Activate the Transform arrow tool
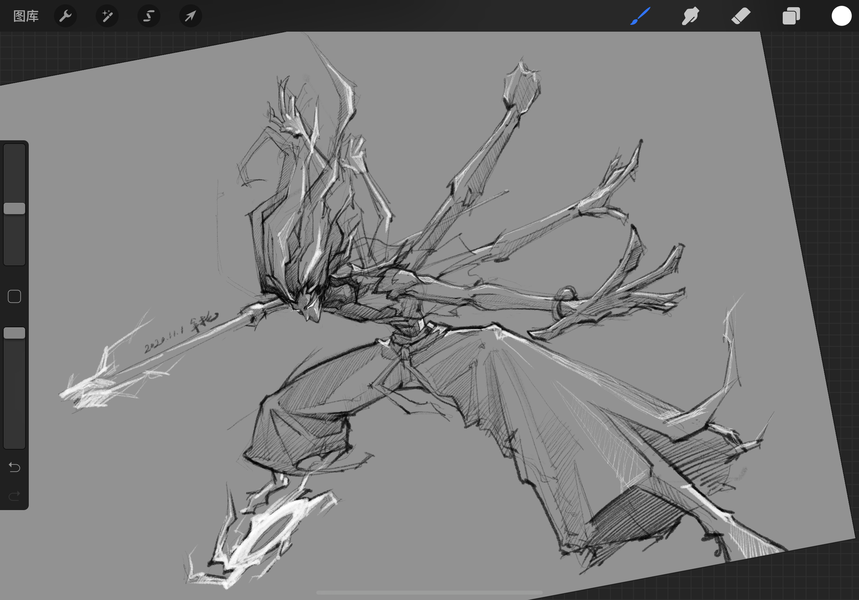859x600 pixels. coord(190,16)
